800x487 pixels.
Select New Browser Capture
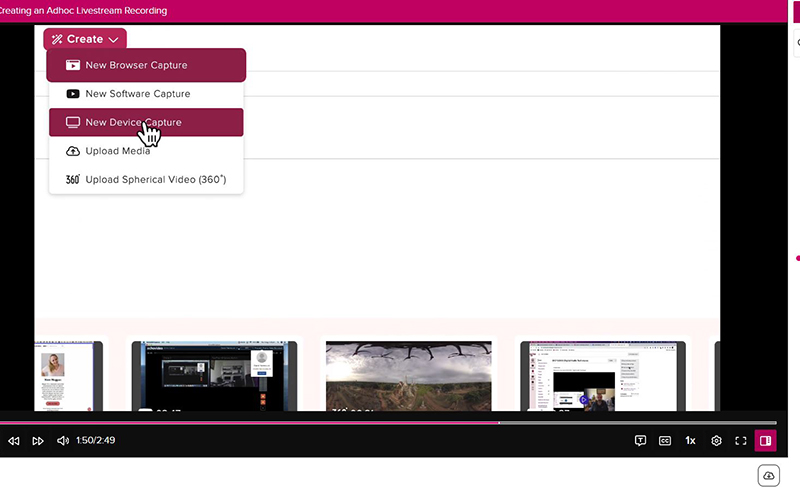146,65
